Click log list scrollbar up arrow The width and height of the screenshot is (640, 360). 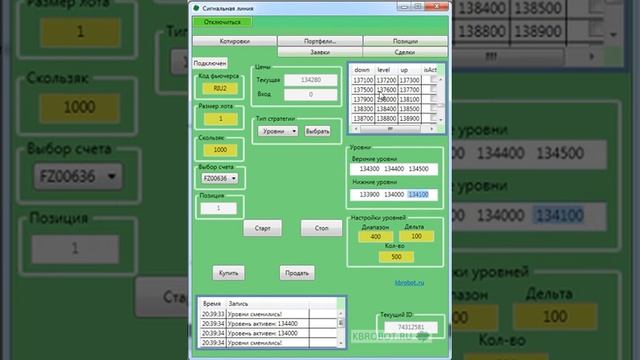coord(341,313)
